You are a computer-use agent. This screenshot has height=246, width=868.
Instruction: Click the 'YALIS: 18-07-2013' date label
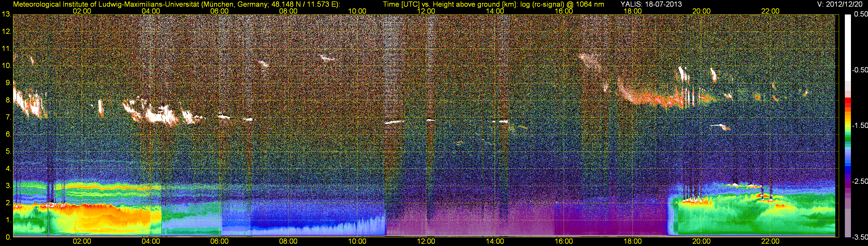pos(651,4)
